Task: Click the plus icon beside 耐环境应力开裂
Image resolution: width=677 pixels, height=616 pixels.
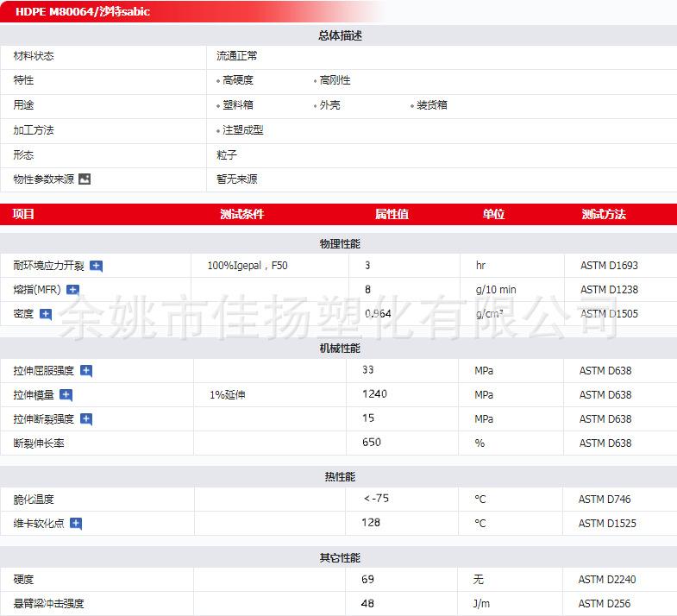Action: point(97,266)
